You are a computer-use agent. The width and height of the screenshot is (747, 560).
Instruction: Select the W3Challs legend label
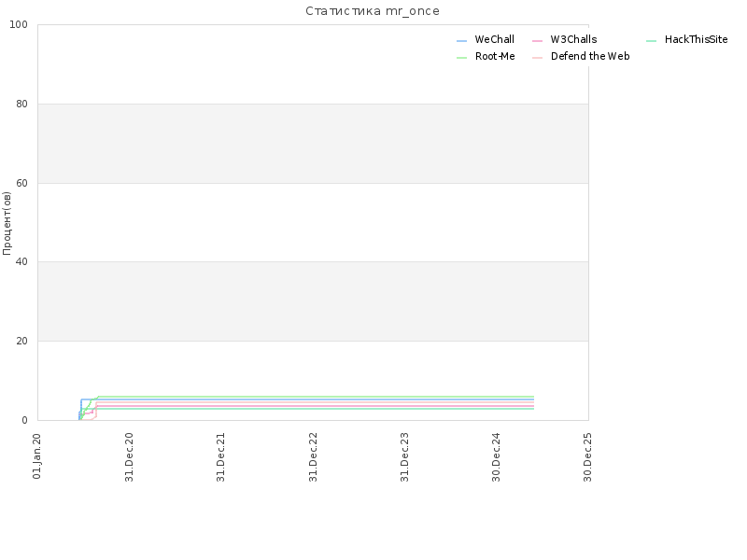tap(573, 39)
